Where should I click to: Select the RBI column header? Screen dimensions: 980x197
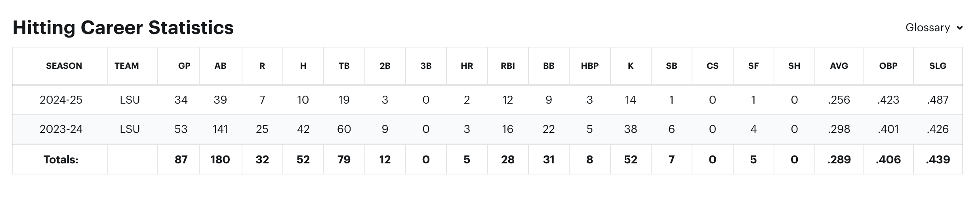508,66
